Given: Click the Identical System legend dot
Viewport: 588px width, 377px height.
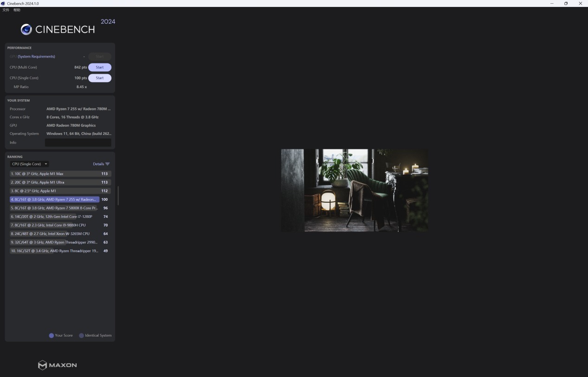Looking at the screenshot, I should click(82, 336).
